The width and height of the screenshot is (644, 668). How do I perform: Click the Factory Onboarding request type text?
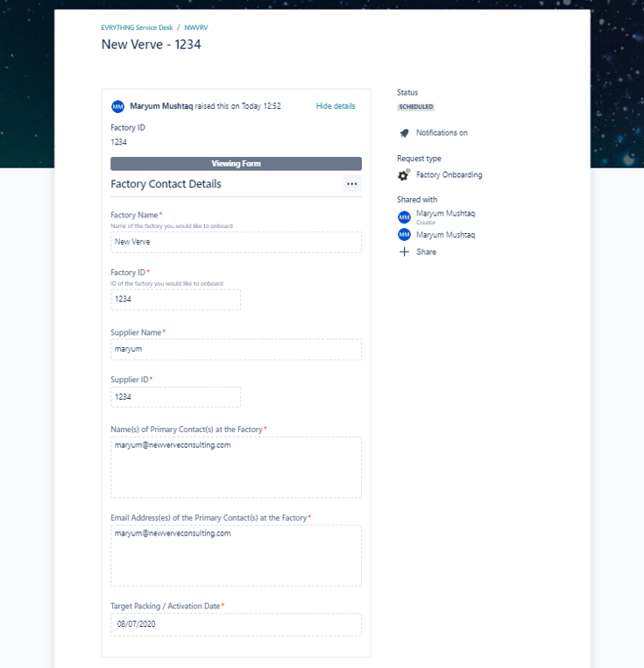pyautogui.click(x=449, y=175)
